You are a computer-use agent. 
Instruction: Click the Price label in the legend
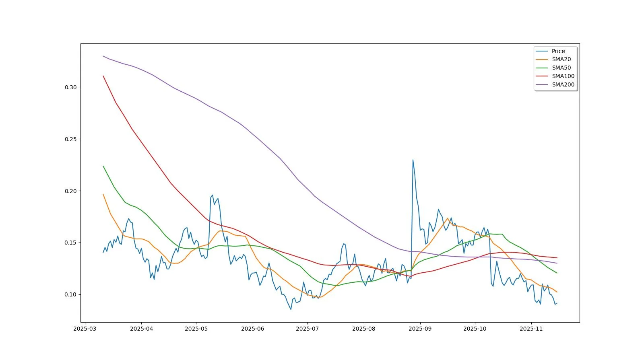[x=558, y=51]
